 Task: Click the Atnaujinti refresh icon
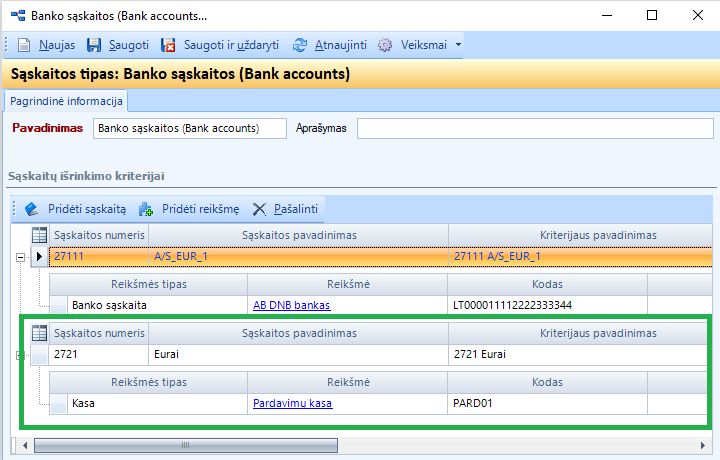pyautogui.click(x=299, y=45)
